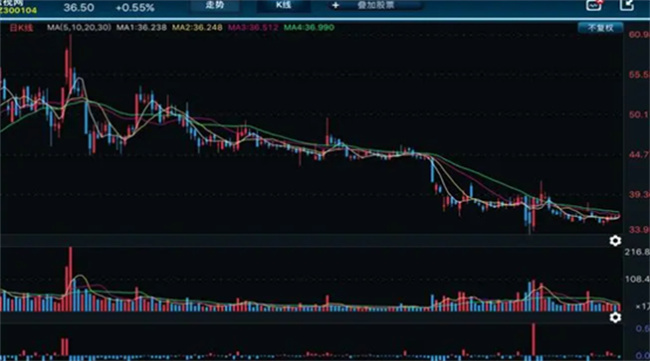Viewport: 650px width, 361px height.
Task: Click the MA(5,10,20,30) parameter label
Action: (79, 27)
